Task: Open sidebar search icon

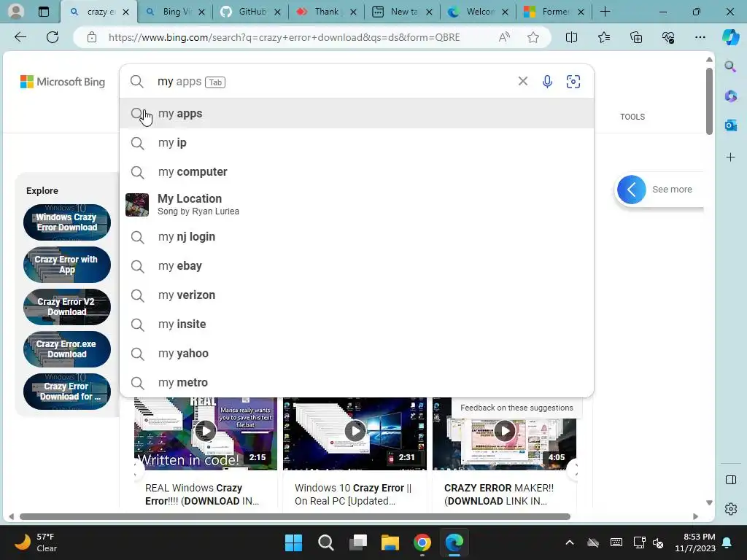Action: (730, 66)
